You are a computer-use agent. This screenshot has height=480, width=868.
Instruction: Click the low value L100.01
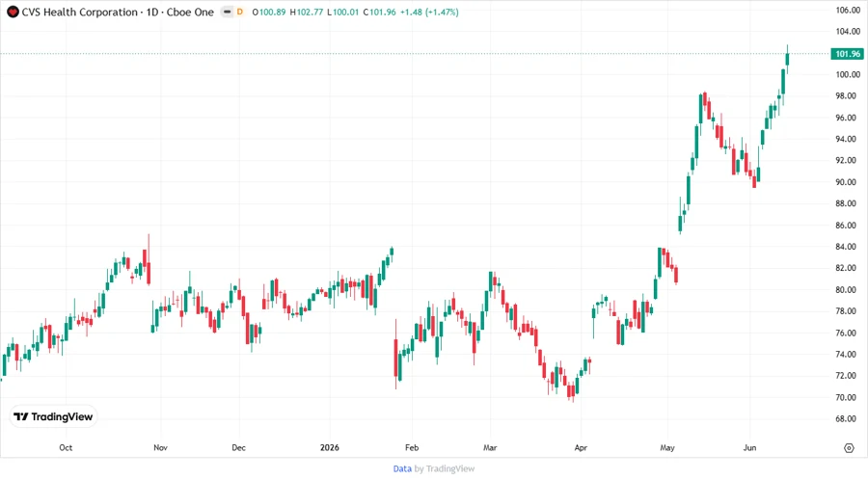click(343, 13)
